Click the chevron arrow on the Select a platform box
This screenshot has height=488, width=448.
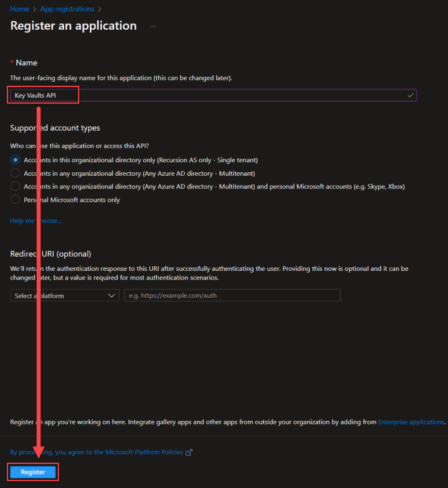(x=111, y=295)
